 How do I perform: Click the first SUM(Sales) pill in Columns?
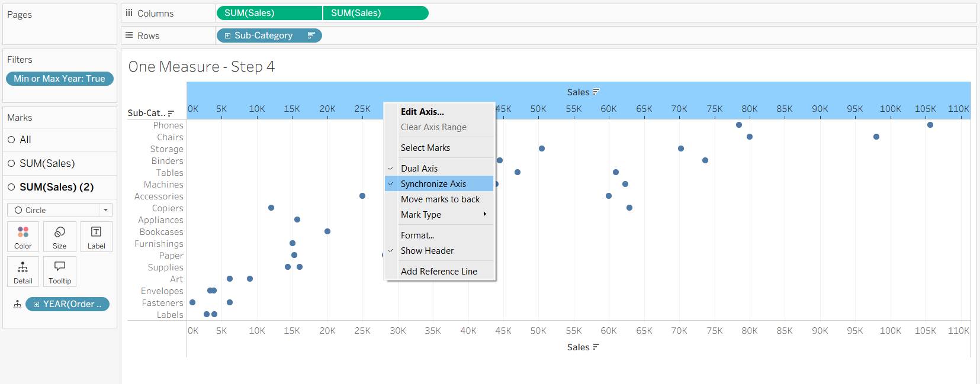point(269,13)
